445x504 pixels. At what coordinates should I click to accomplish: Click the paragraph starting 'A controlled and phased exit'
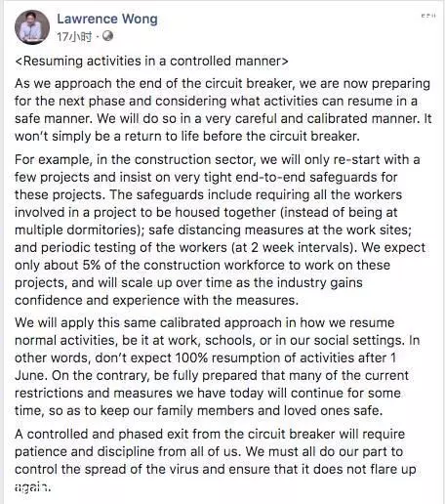tap(216, 461)
